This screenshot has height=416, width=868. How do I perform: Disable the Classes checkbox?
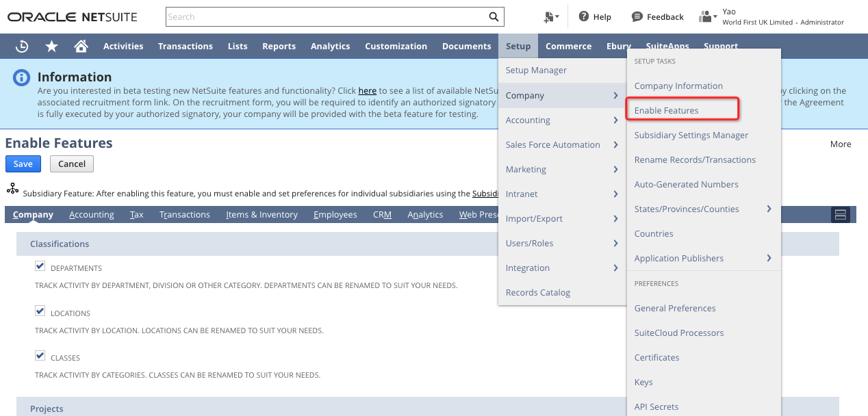pos(40,356)
